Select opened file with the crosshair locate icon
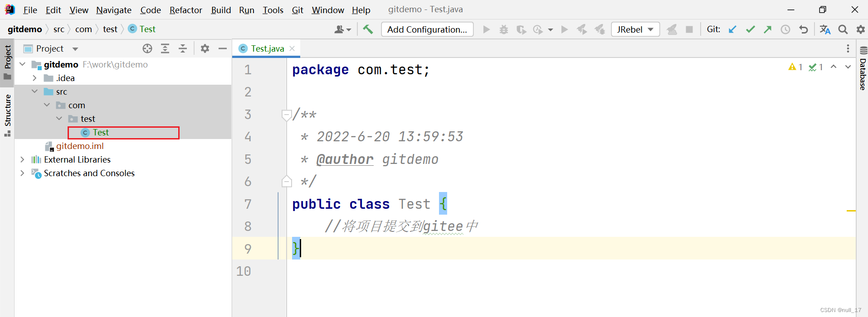Screen dimensions: 868x317 (x=147, y=48)
